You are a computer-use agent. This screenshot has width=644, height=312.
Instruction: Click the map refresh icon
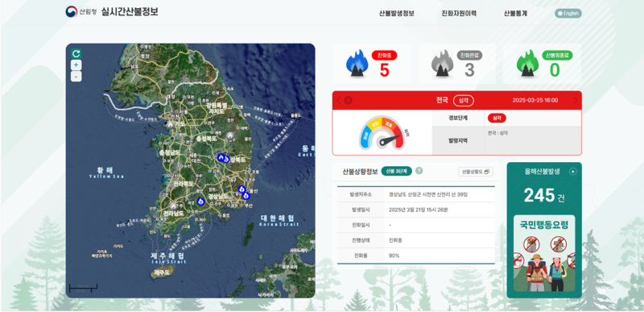tap(76, 54)
